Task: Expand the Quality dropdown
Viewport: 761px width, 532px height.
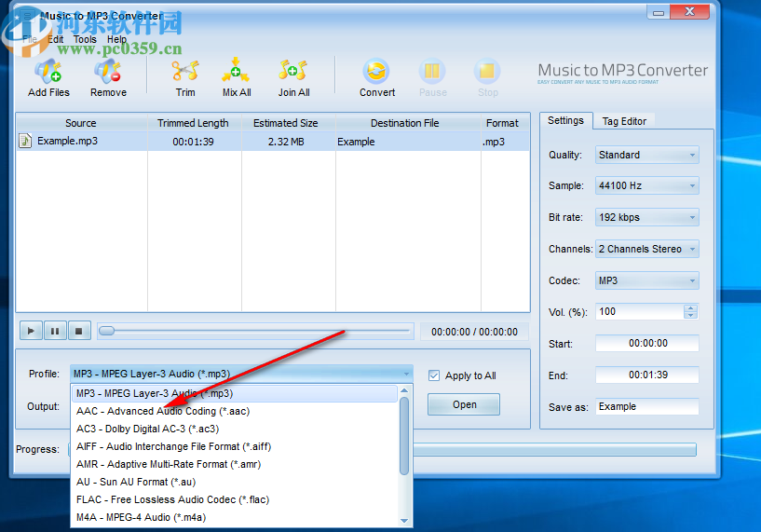Action: 692,156
